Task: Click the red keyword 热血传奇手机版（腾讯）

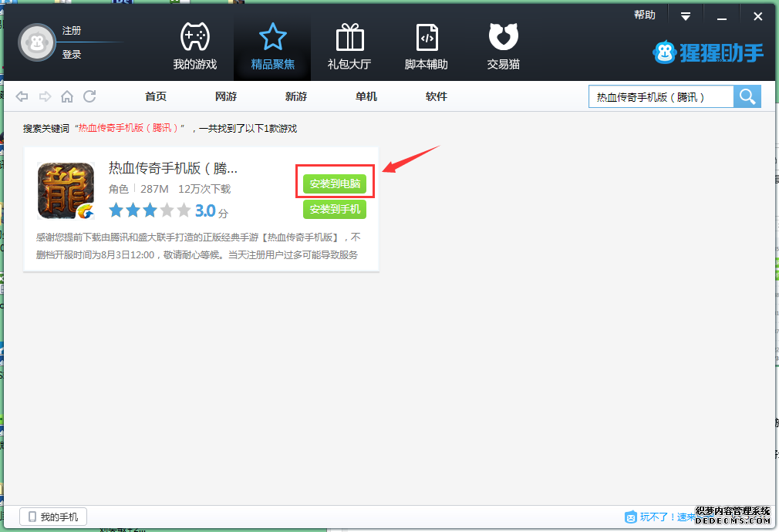Action: coord(128,128)
